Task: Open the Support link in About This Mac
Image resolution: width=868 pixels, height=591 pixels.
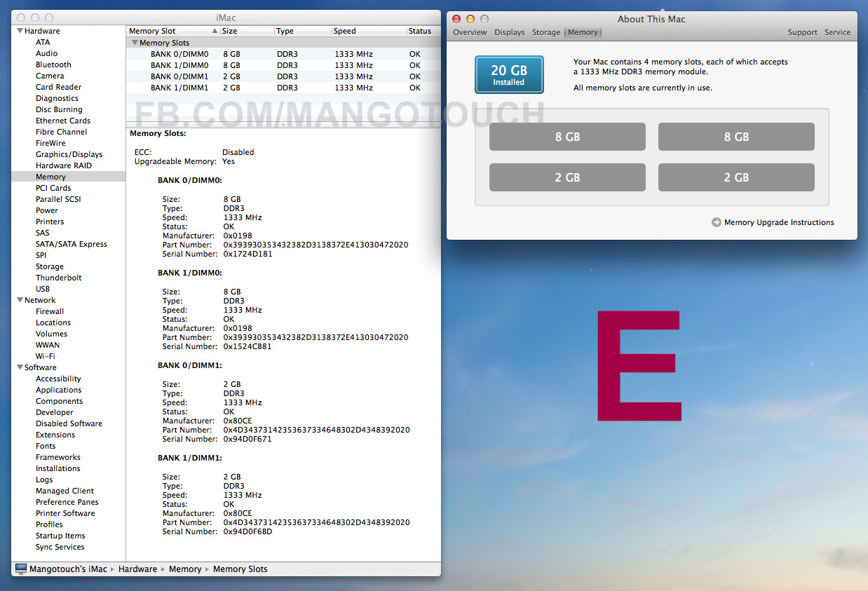Action: [x=802, y=32]
